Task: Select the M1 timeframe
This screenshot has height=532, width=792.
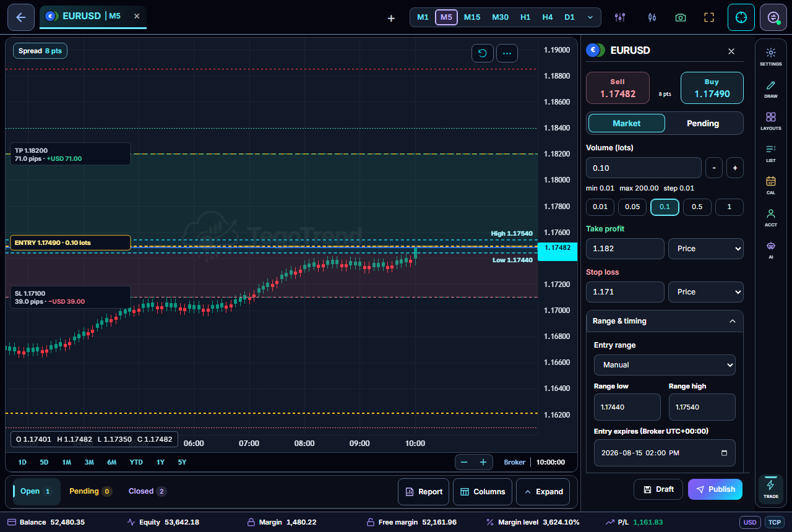Action: pyautogui.click(x=423, y=17)
